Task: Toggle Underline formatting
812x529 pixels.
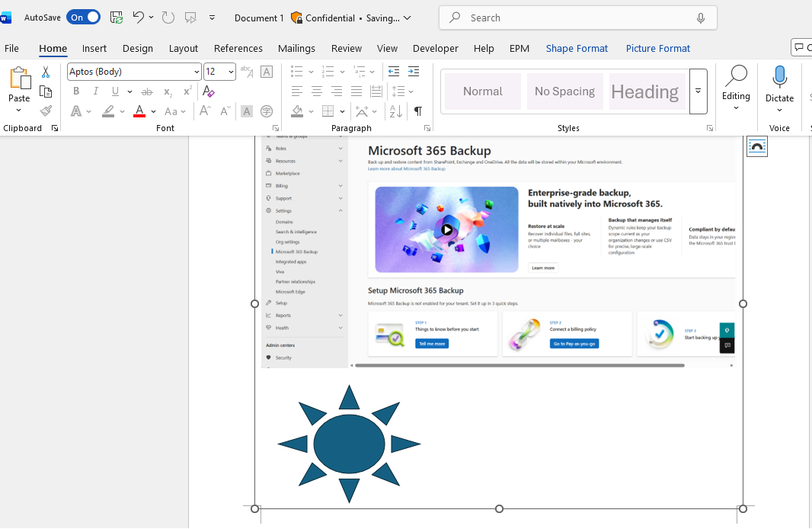Action: [x=115, y=91]
